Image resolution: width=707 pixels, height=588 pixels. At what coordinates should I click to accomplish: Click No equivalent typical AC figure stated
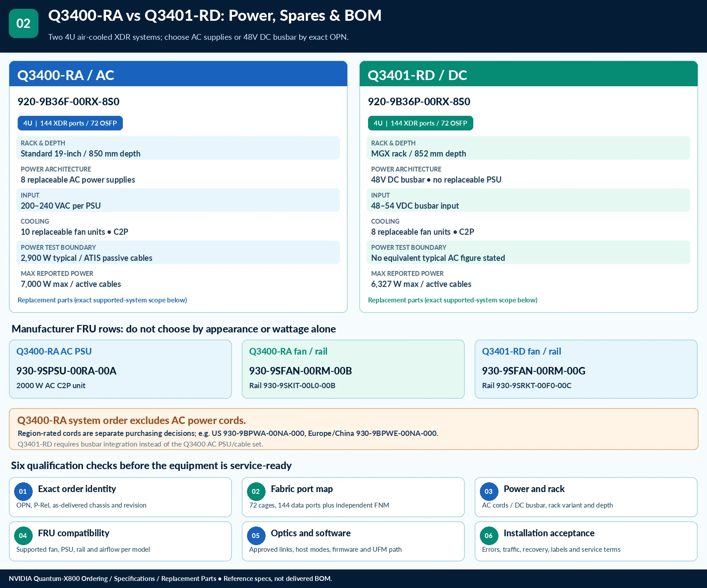tap(438, 258)
